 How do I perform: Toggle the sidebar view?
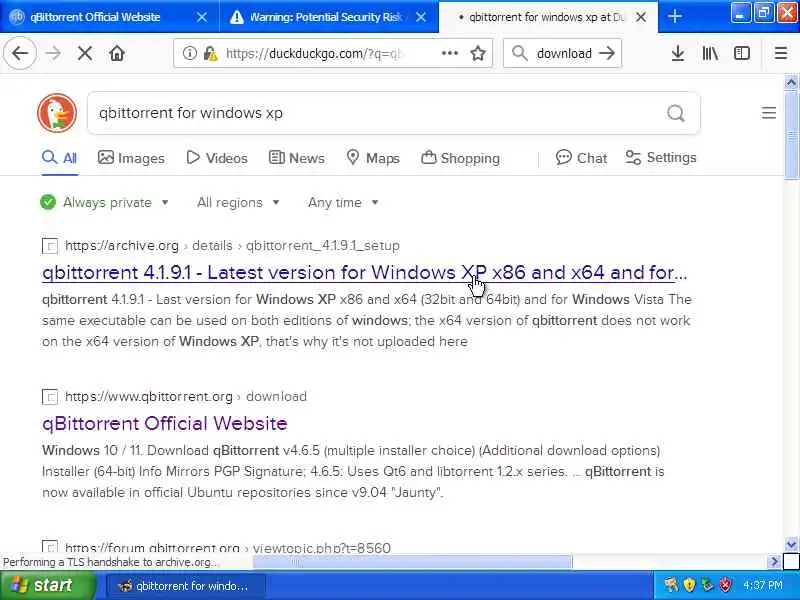tap(742, 53)
